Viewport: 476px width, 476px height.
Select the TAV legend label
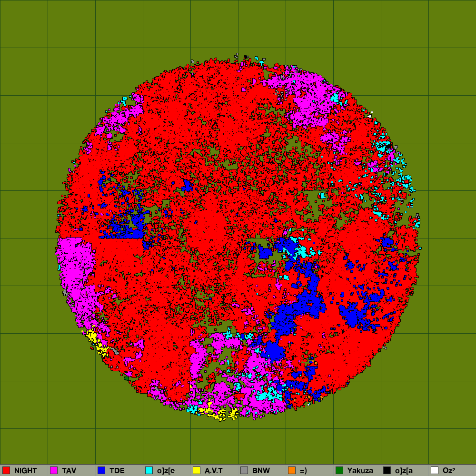tap(69, 471)
